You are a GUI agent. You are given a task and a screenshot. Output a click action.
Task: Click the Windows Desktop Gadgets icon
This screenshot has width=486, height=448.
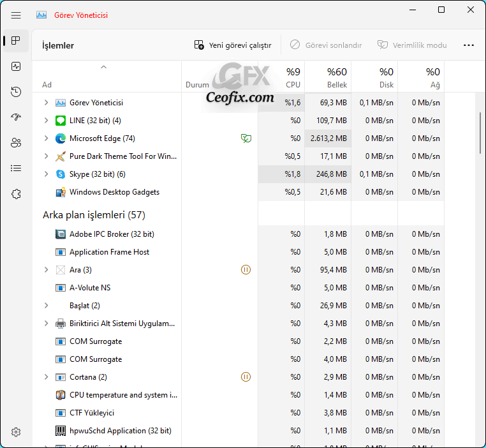(x=61, y=192)
